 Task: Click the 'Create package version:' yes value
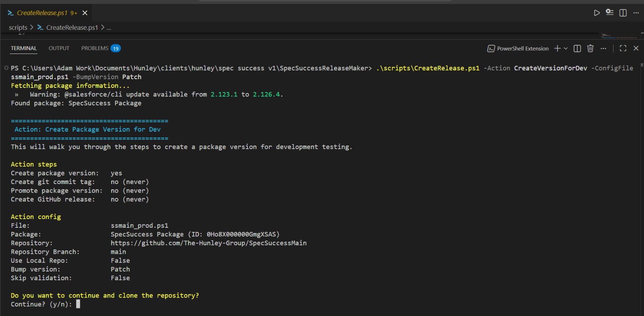click(x=116, y=173)
